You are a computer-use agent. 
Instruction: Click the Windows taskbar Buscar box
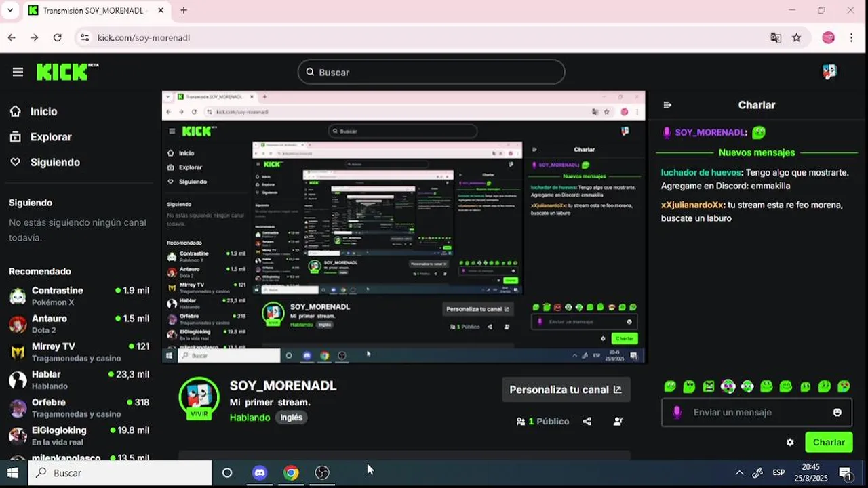119,472
